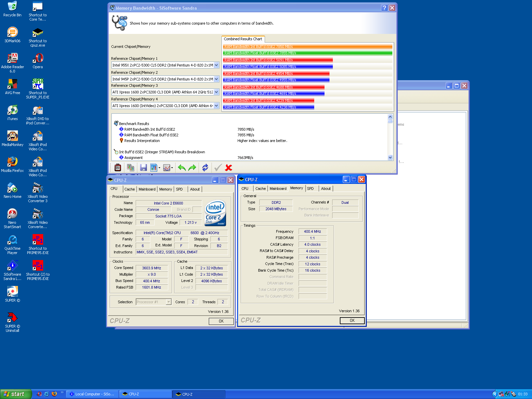The width and height of the screenshot is (532, 399).
Task: Expand Reference Chipset/Memory 1 dropdown
Action: pos(216,65)
